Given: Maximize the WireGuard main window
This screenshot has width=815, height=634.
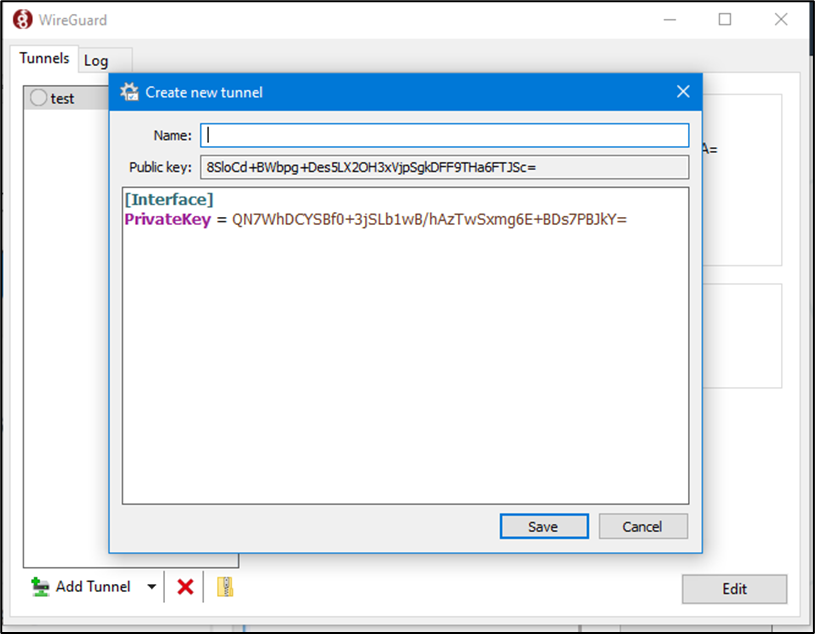Looking at the screenshot, I should (x=725, y=19).
